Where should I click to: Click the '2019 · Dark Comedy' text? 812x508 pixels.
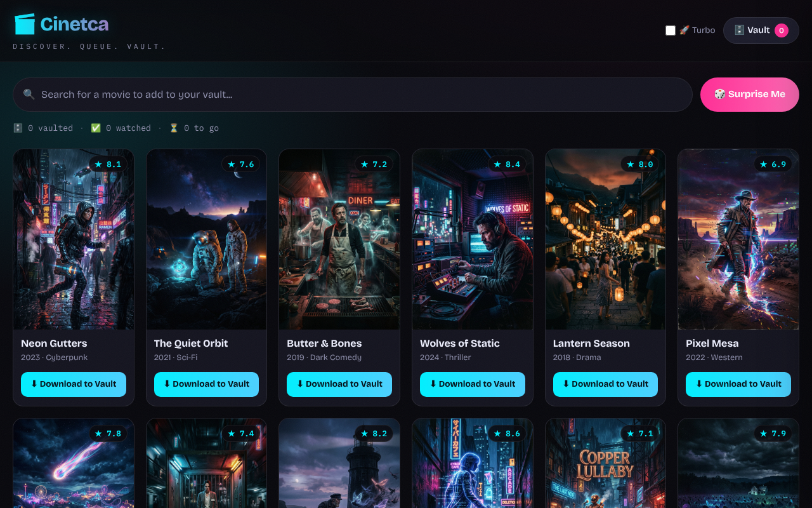(x=324, y=358)
